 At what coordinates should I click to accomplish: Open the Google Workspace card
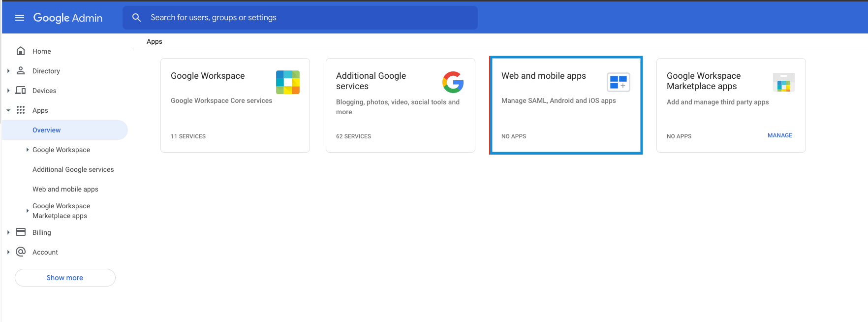pos(235,105)
